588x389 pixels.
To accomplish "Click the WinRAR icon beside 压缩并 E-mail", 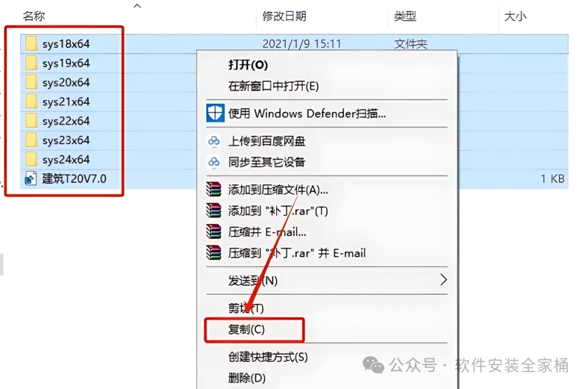I will pyautogui.click(x=214, y=232).
